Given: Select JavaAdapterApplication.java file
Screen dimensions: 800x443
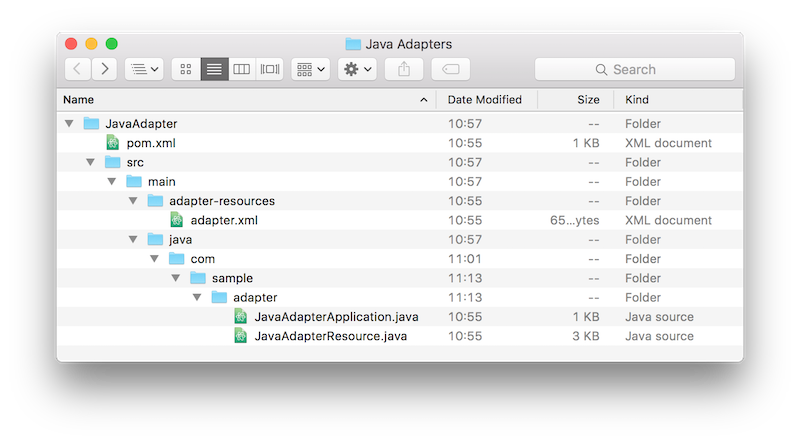Looking at the screenshot, I should pos(336,317).
